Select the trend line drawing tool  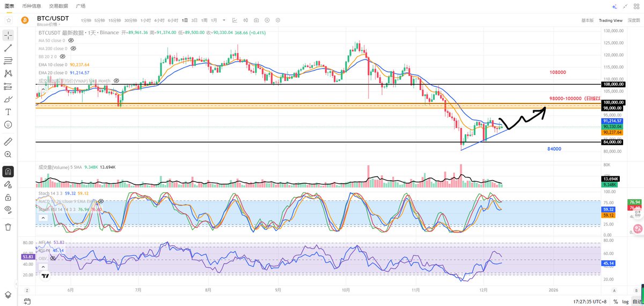tap(8, 48)
